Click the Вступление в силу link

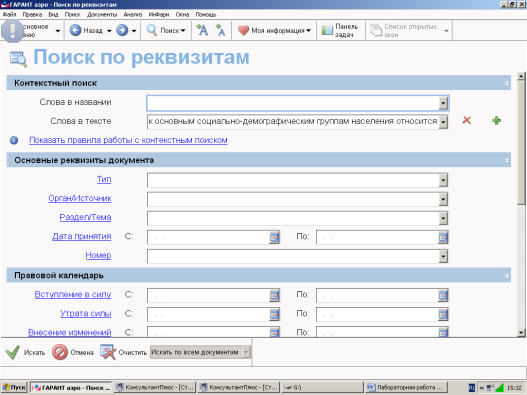coord(73,294)
